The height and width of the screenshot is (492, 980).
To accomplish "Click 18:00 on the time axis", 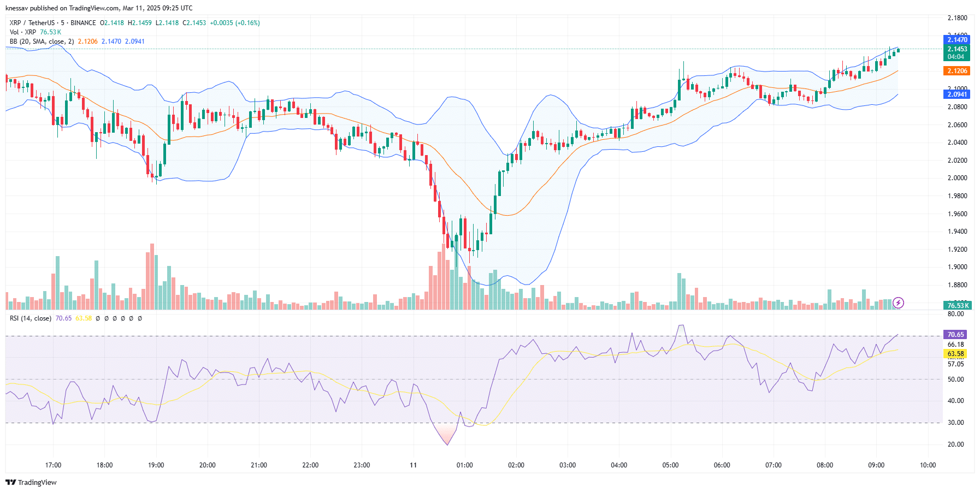I will tap(104, 465).
